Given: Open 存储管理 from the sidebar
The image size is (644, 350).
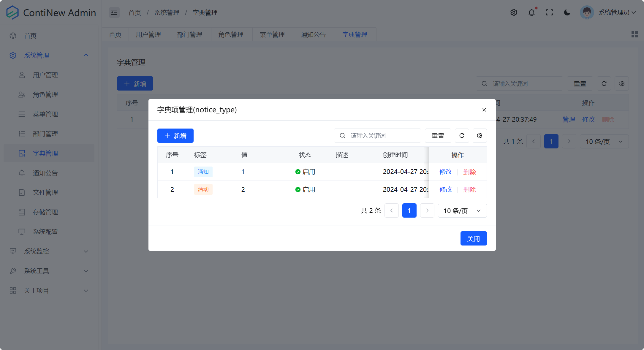Looking at the screenshot, I should 45,212.
